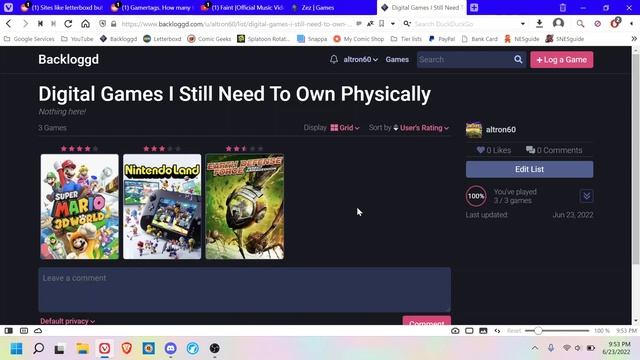Image resolution: width=640 pixels, height=360 pixels.
Task: Switch to the Gamertags tab
Action: [152, 7]
